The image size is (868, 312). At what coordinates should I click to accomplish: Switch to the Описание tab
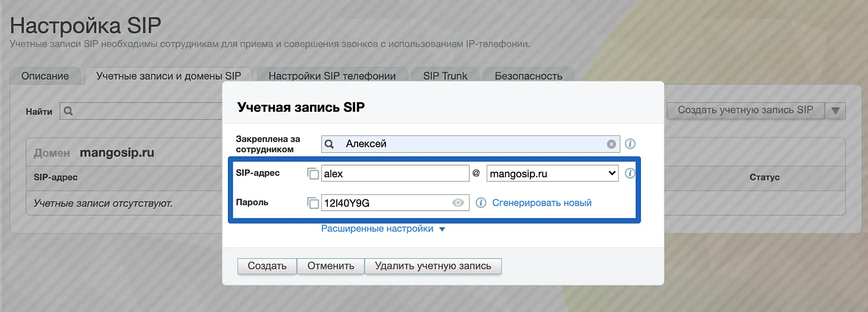point(45,76)
